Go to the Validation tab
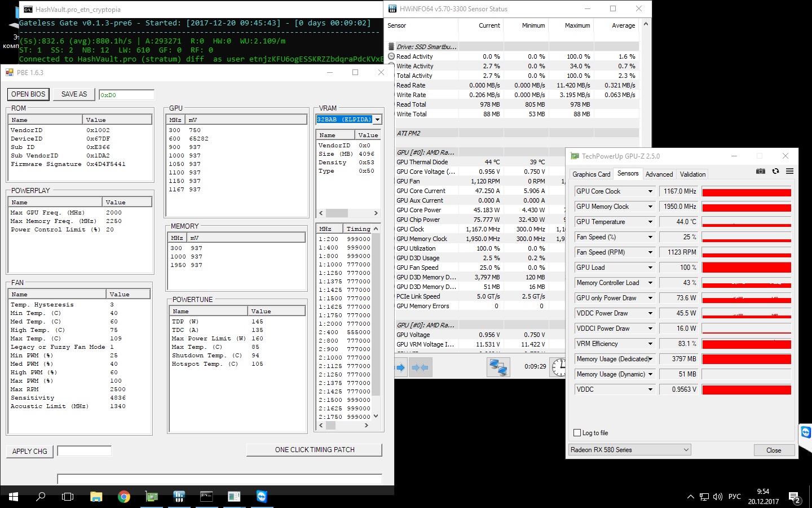 pos(692,174)
